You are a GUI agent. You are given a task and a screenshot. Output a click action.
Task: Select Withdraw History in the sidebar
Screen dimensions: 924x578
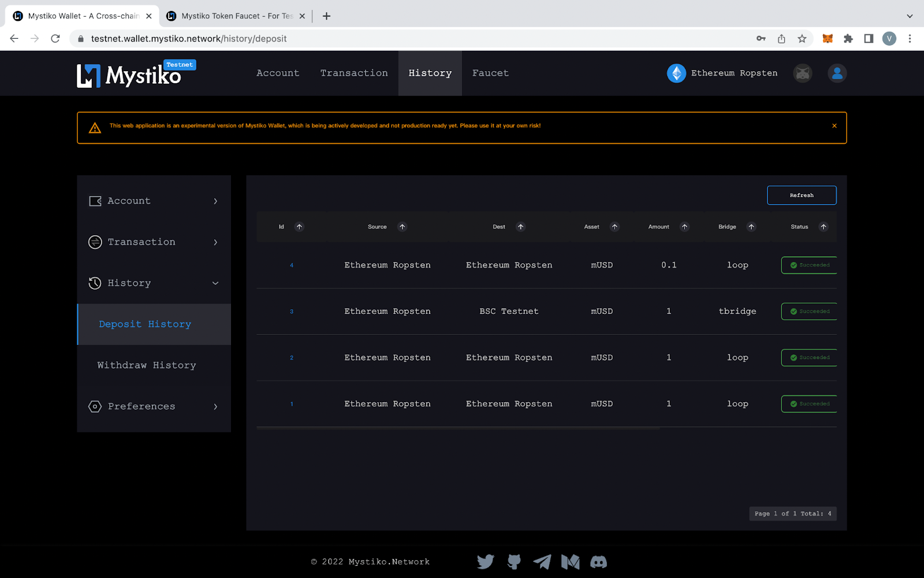tap(154, 365)
